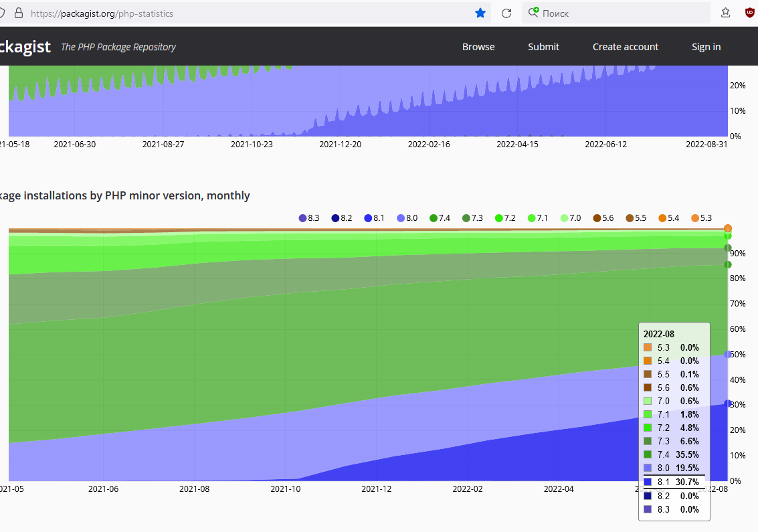758x532 pixels.
Task: Click the blue bookmark star icon
Action: point(480,13)
